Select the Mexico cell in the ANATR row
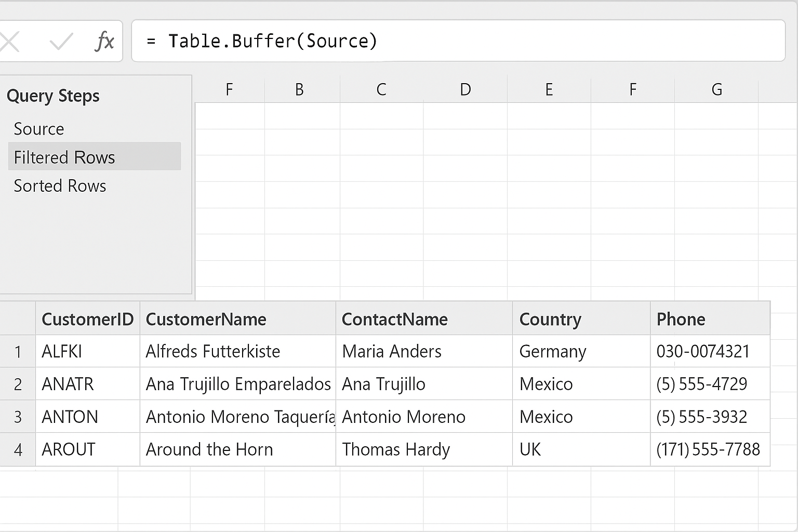 (581, 384)
